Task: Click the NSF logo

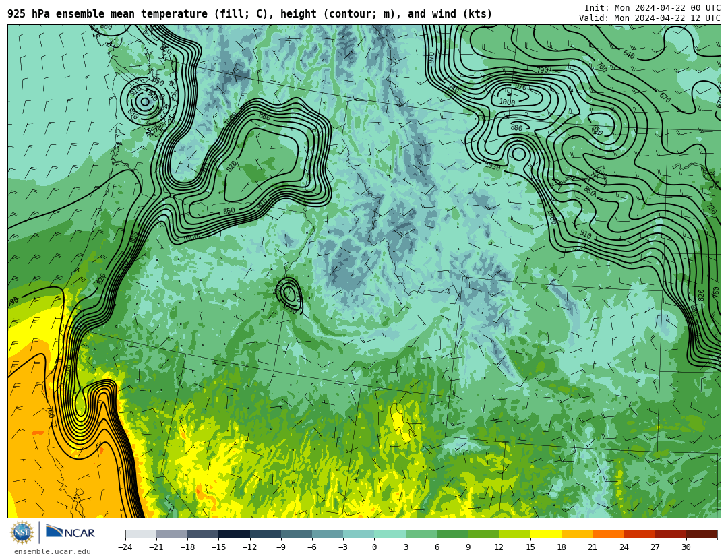Action: click(22, 532)
